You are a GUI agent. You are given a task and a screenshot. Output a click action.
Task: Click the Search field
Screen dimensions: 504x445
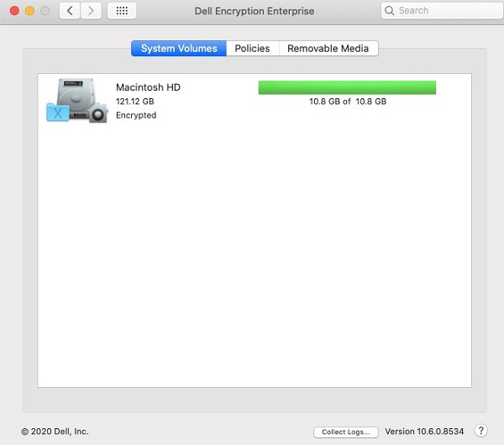(x=443, y=11)
